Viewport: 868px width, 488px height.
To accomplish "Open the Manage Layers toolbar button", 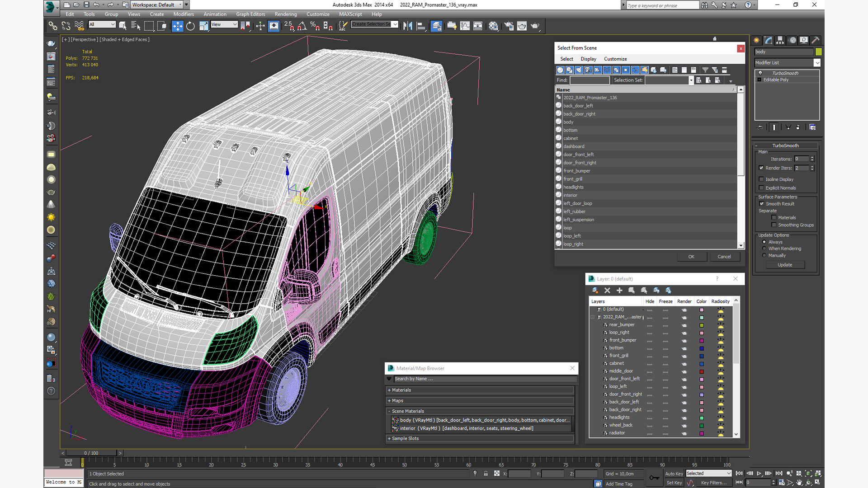I will click(436, 26).
